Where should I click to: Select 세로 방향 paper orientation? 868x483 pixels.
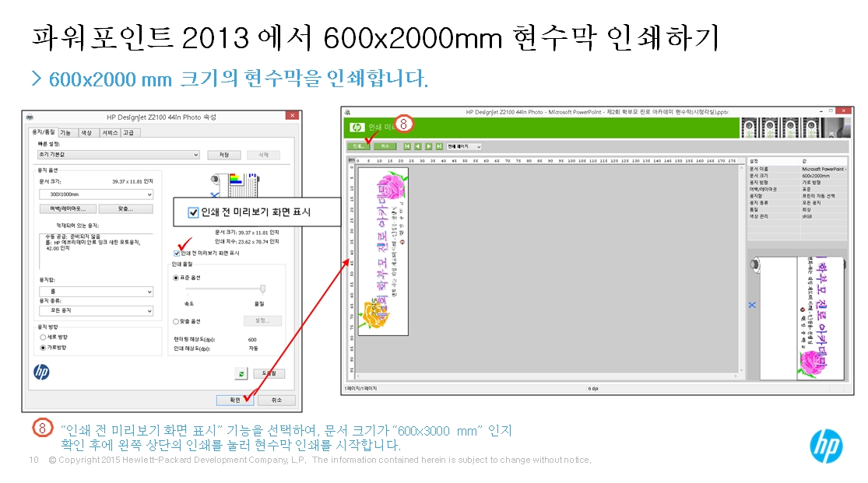(x=43, y=337)
